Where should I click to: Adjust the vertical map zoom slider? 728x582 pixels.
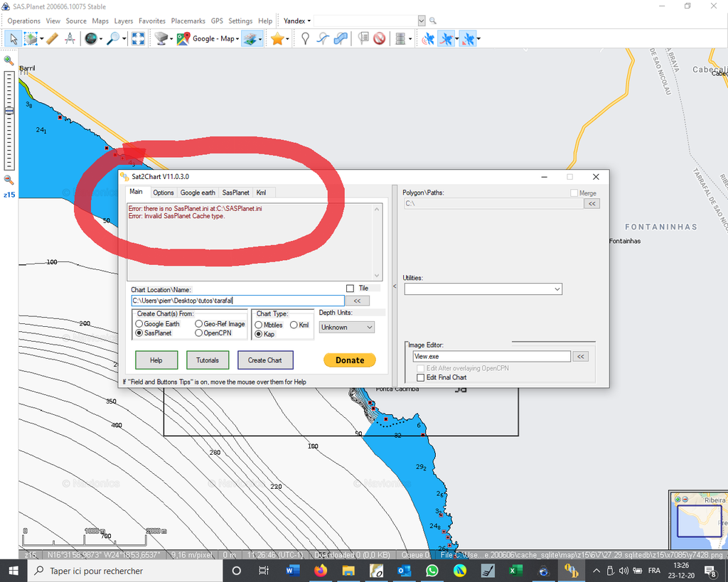(9, 111)
